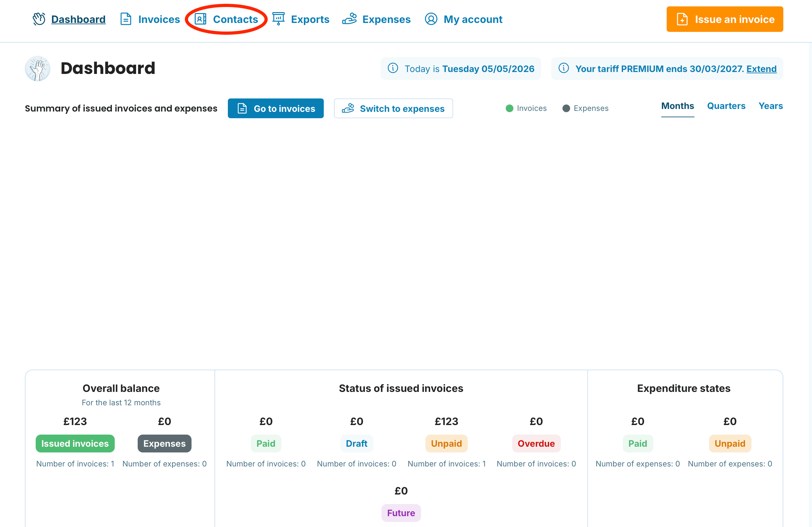Image resolution: width=812 pixels, height=527 pixels.
Task: Click the green Issued invoices badge
Action: pos(75,444)
